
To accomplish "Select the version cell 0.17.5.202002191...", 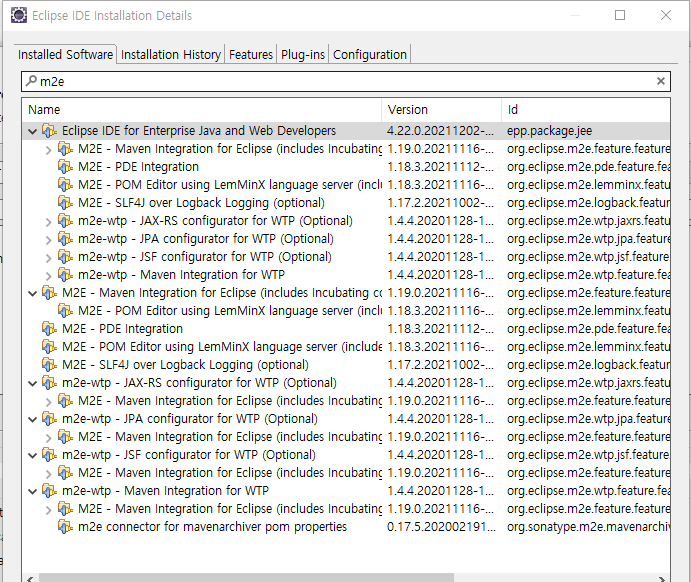I will click(441, 527).
